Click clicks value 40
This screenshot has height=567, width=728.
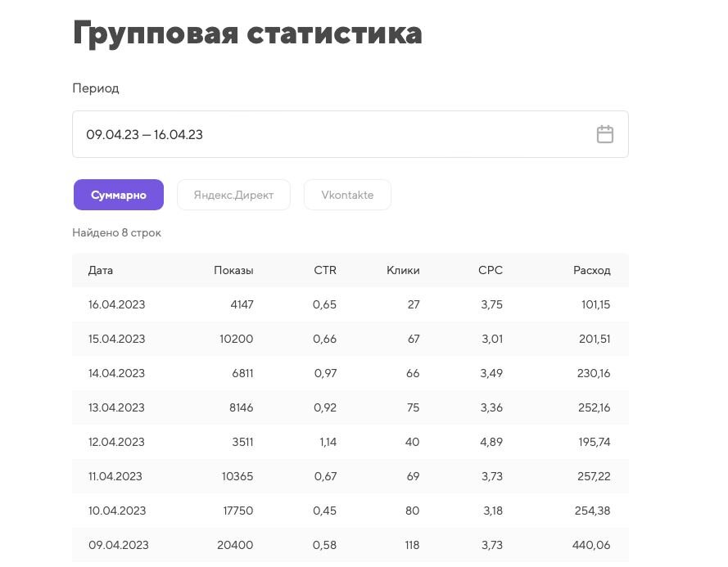pos(412,442)
